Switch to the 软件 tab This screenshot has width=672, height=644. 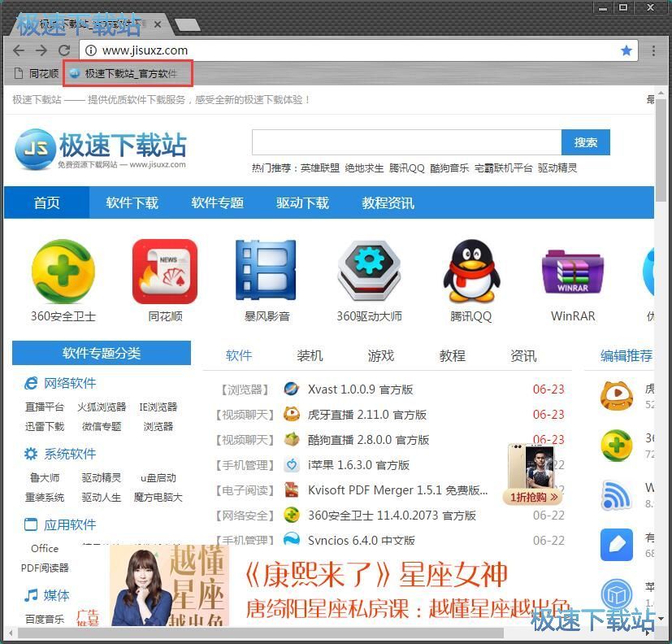pyautogui.click(x=239, y=356)
